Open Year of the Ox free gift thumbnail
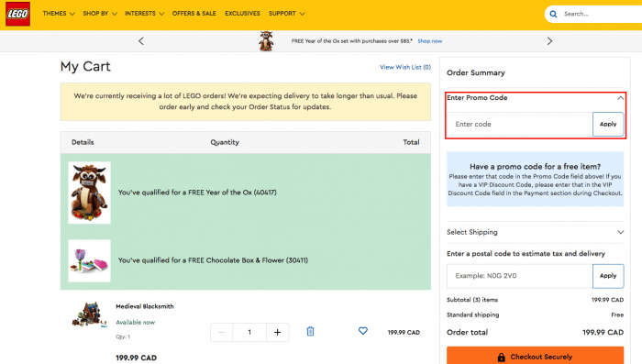Image resolution: width=642 pixels, height=364 pixels. (89, 193)
